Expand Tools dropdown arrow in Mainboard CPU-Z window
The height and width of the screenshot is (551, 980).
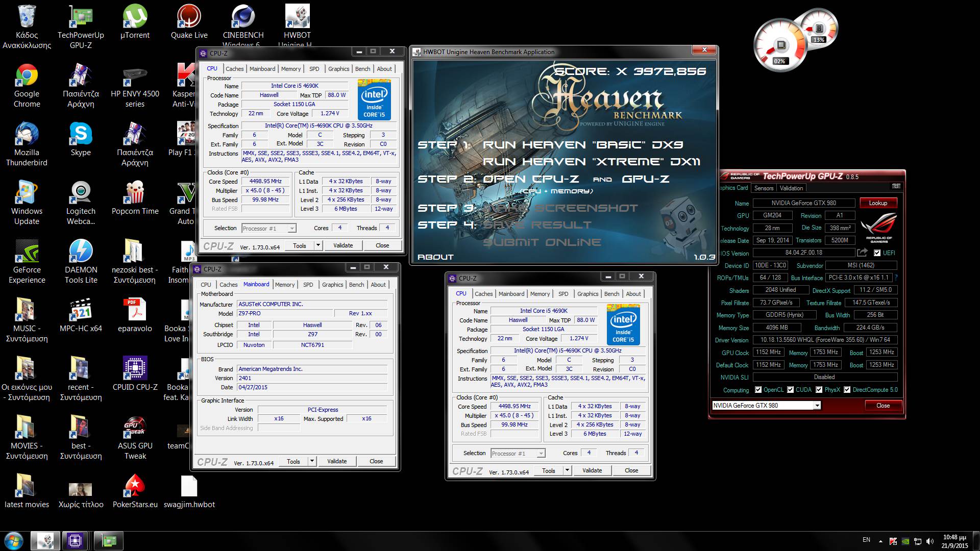click(x=311, y=461)
